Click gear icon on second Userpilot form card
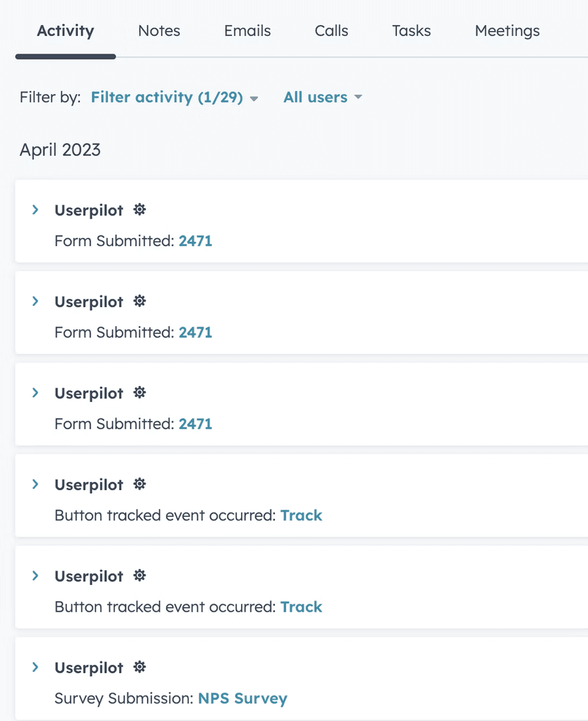The height and width of the screenshot is (721, 588). point(139,301)
